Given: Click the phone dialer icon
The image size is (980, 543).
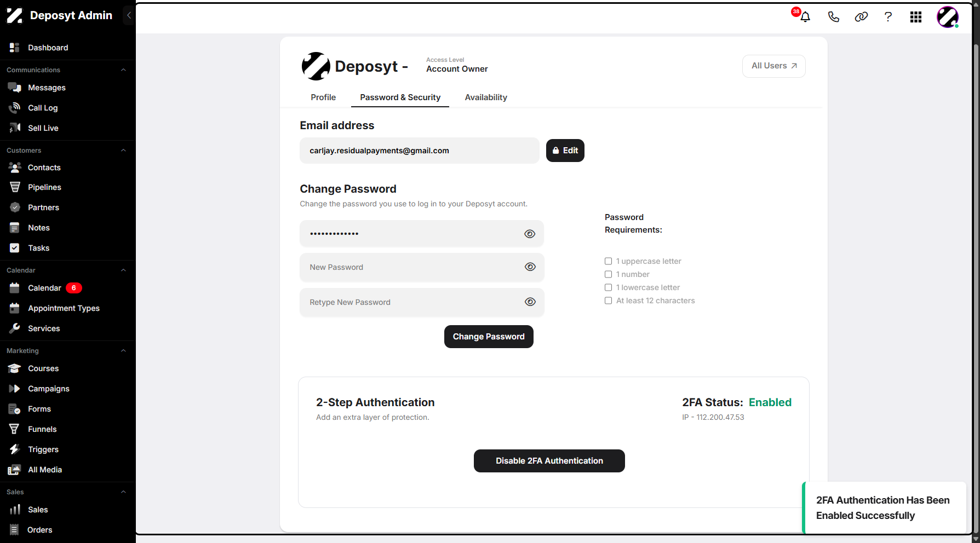Looking at the screenshot, I should [833, 17].
